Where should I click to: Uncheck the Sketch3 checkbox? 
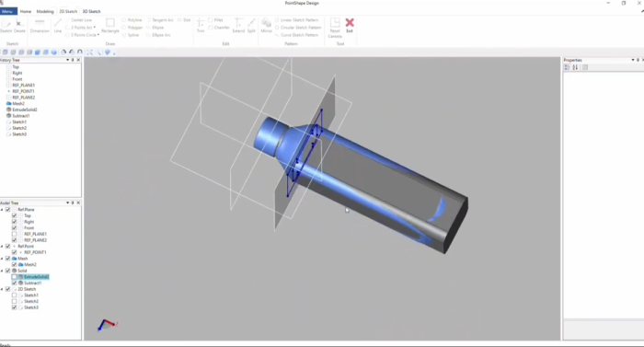click(x=15, y=307)
